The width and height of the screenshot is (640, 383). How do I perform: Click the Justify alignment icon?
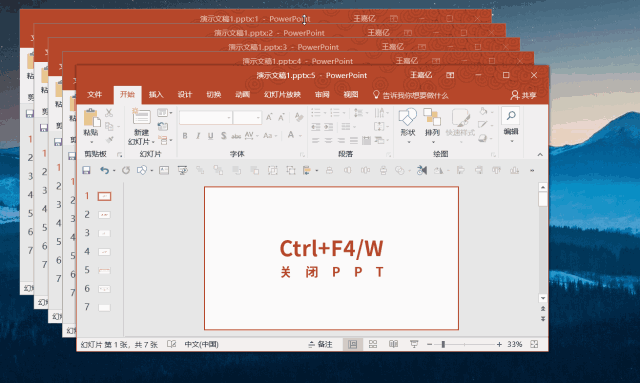click(354, 140)
